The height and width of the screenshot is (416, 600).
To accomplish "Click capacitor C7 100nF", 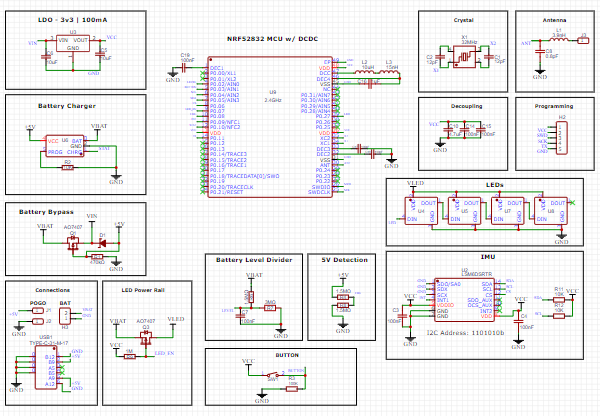I will point(240,315).
